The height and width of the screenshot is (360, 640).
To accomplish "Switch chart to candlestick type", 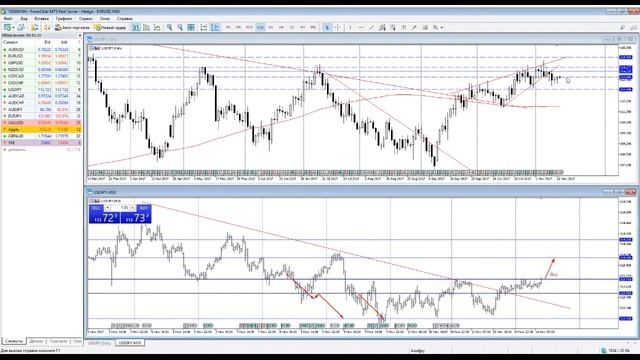I will click(146, 27).
